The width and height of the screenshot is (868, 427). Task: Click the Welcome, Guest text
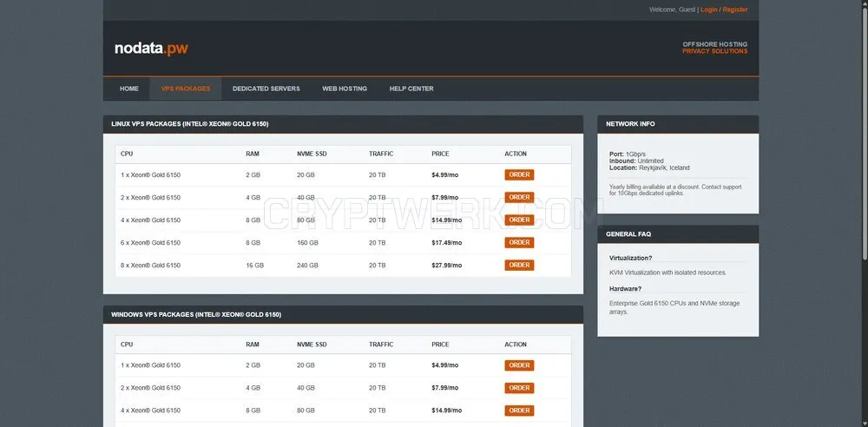(x=673, y=10)
